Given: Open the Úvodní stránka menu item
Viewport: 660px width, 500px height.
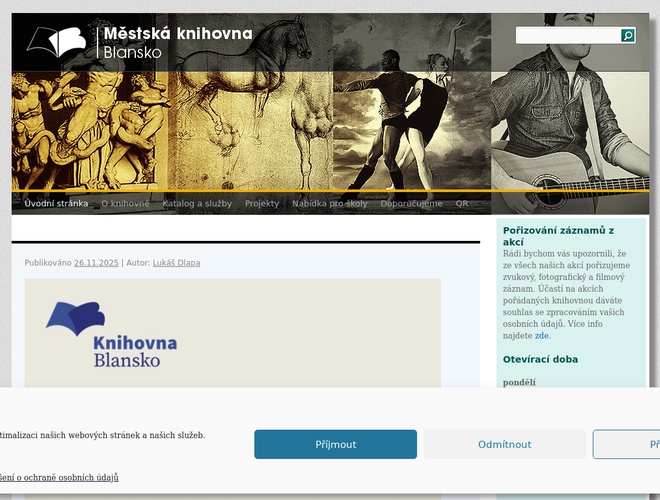Looking at the screenshot, I should click(x=56, y=204).
